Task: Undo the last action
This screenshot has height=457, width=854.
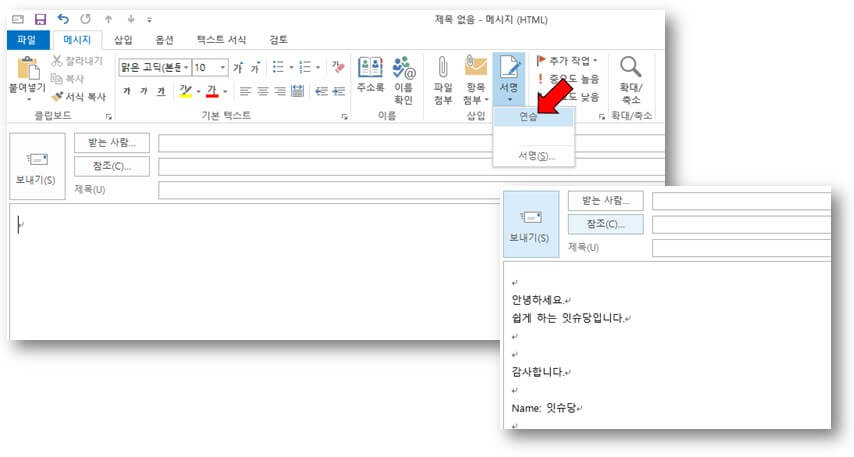Action: click(63, 20)
